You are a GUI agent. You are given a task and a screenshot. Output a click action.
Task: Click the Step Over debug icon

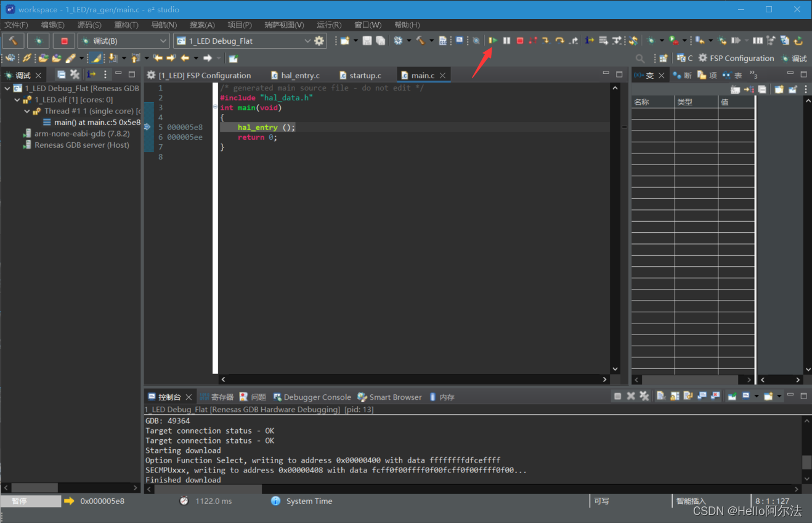[x=560, y=40]
